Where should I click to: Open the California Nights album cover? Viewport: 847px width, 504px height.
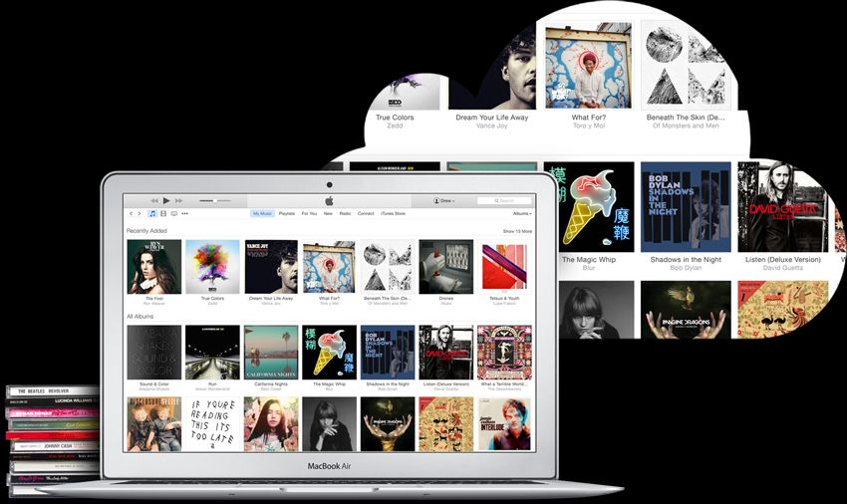tap(271, 353)
